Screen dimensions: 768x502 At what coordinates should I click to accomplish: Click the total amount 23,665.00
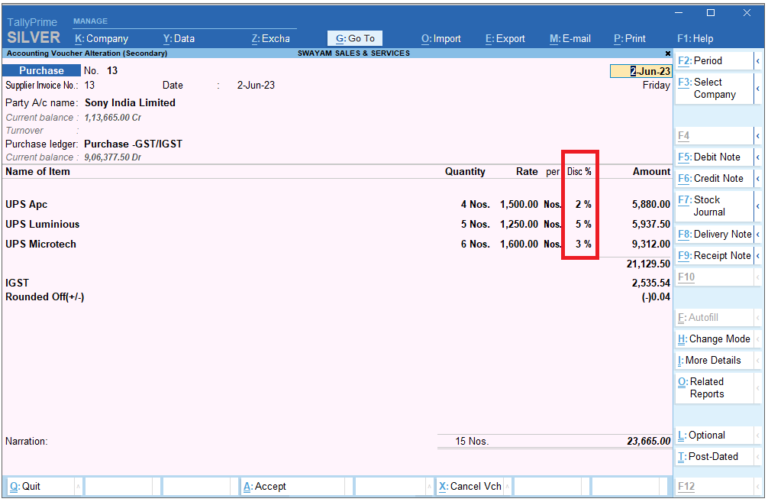tap(648, 441)
